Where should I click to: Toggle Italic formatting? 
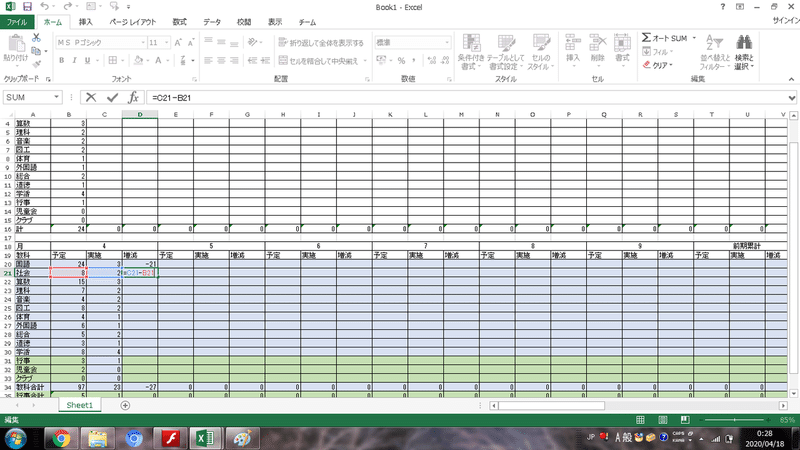pyautogui.click(x=74, y=60)
